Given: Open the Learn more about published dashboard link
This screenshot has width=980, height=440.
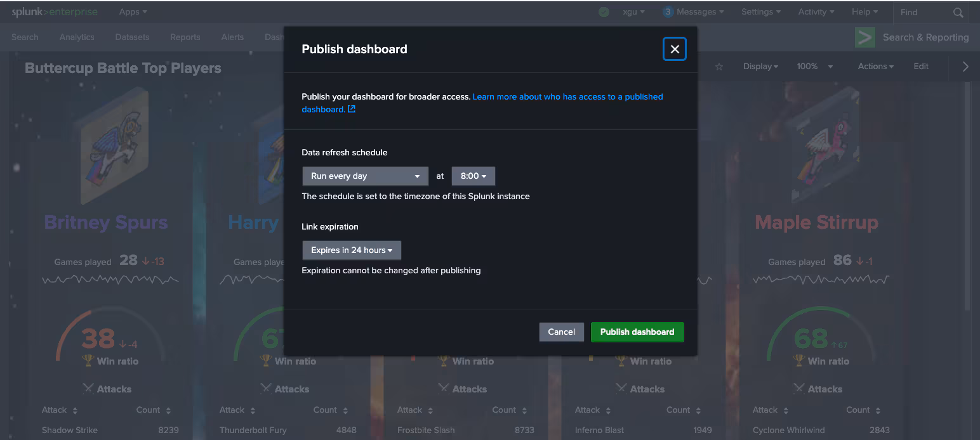Looking at the screenshot, I should tap(567, 97).
